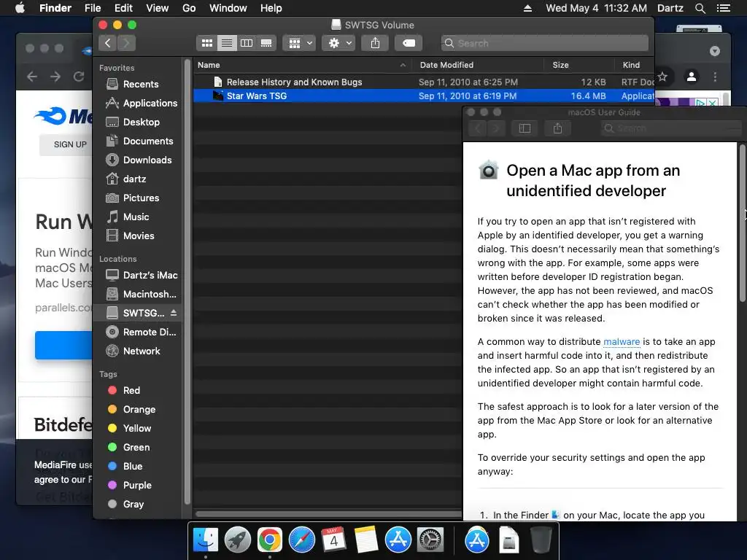Screen dimensions: 747x560
Task: Click the Edit Tags button
Action: click(x=409, y=43)
